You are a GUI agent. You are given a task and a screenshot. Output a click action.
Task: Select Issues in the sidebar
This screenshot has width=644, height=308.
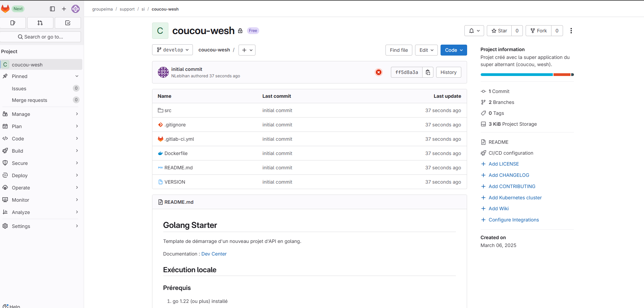(19, 89)
